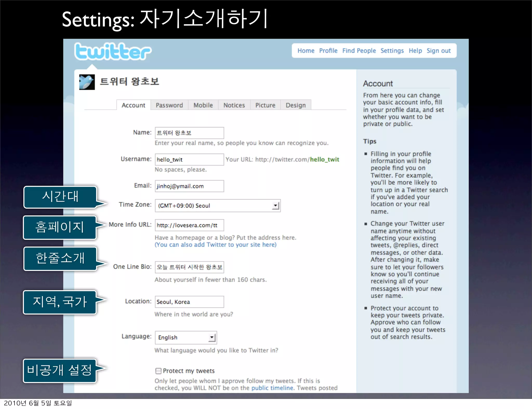
Task: Focus the Username field containing hello_twit
Action: [189, 159]
